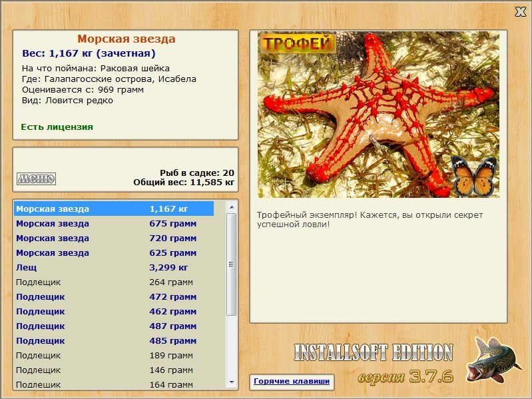Select Морская звезда 720 грамм row
The width and height of the screenshot is (532, 399).
114,238
